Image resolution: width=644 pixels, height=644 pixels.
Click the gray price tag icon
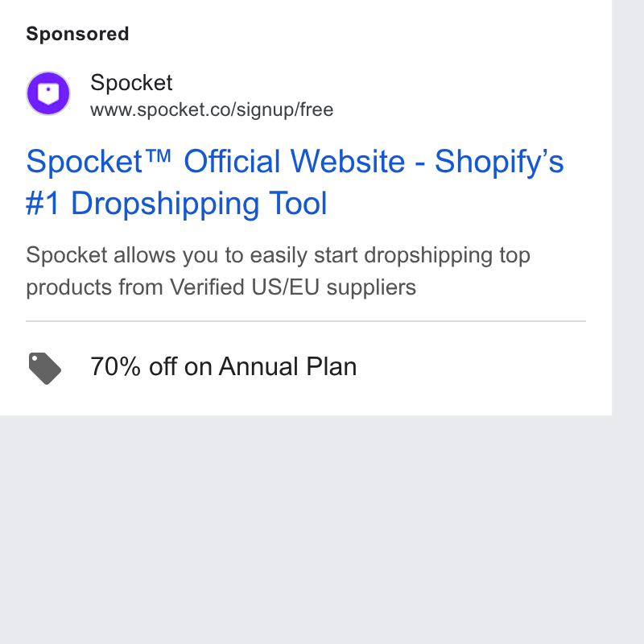tap(45, 368)
